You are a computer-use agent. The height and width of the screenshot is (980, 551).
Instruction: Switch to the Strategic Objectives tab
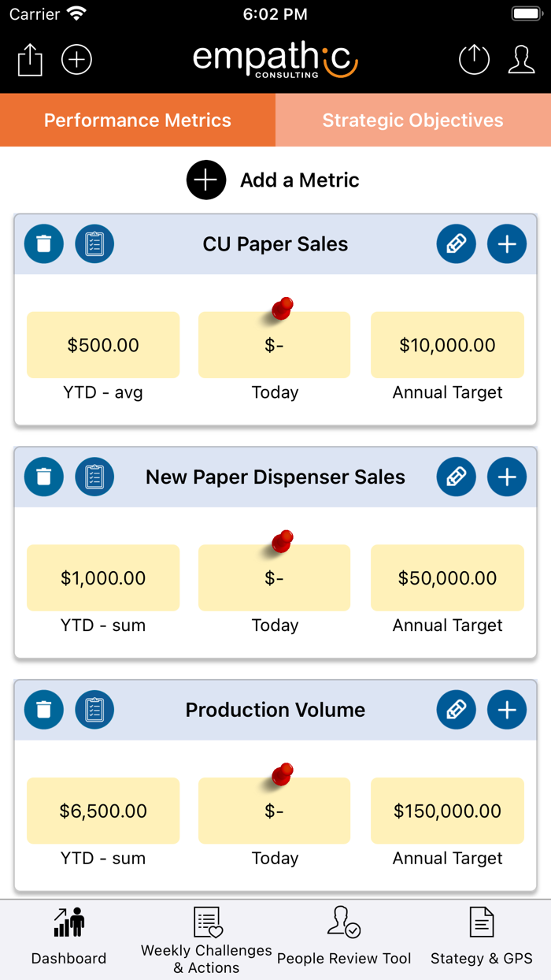(413, 121)
